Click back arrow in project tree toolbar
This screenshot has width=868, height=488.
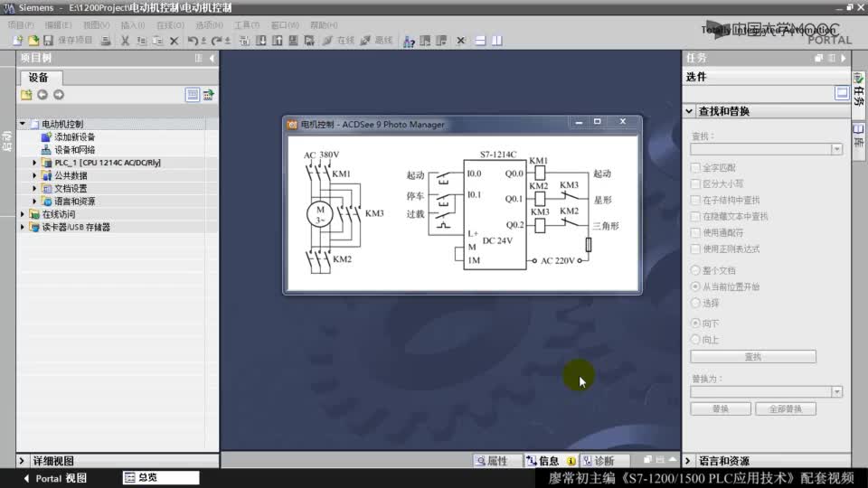[42, 95]
